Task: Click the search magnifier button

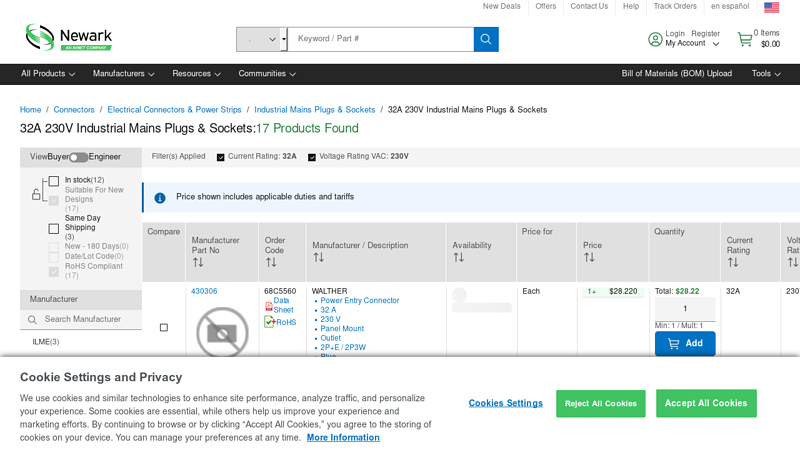Action: click(x=486, y=39)
